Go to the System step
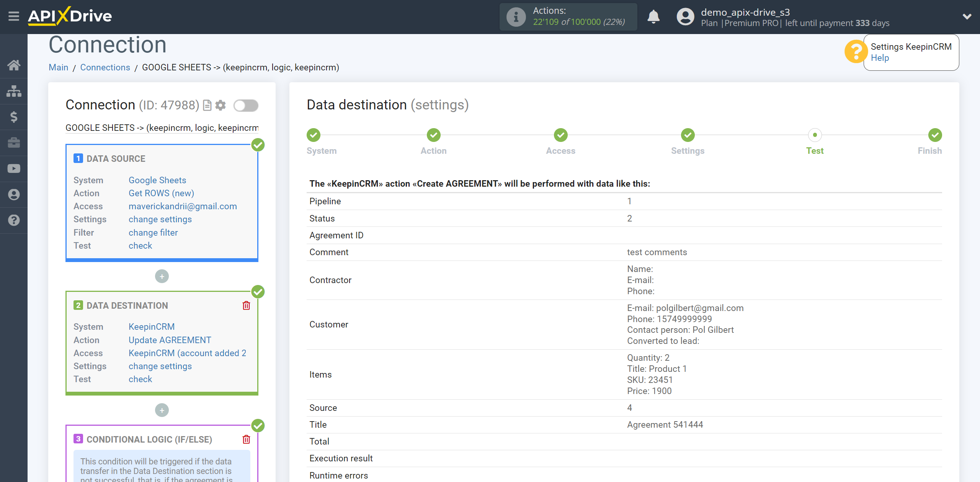The height and width of the screenshot is (482, 980). [314, 135]
